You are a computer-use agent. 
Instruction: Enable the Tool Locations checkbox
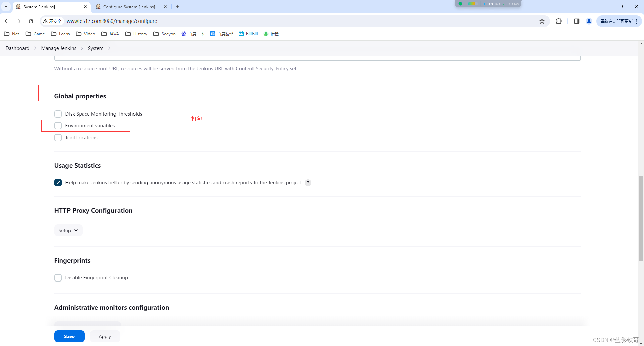pyautogui.click(x=58, y=138)
